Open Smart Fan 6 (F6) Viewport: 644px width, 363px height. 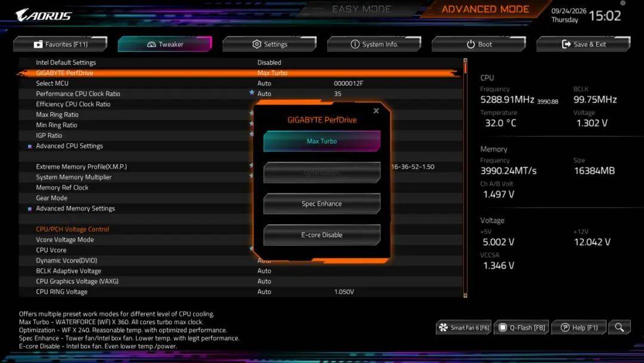click(x=464, y=327)
